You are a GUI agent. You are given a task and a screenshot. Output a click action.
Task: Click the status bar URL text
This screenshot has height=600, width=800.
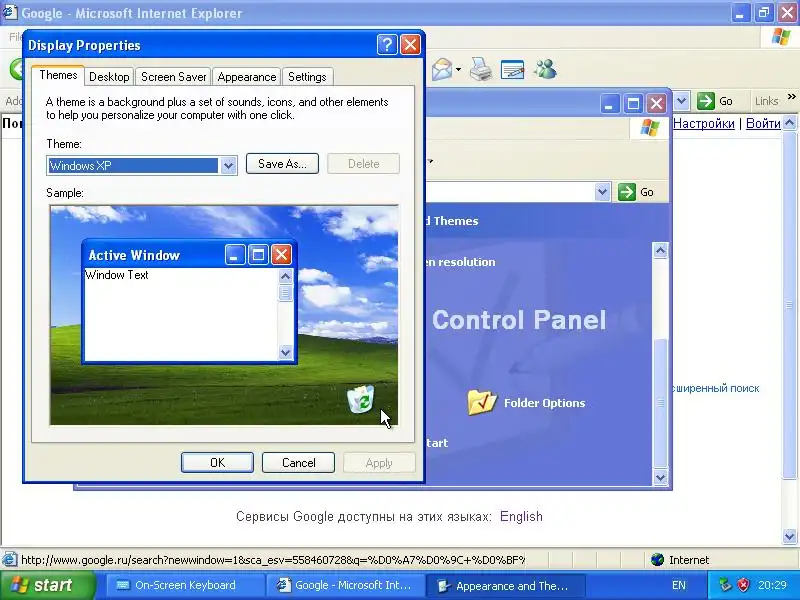pyautogui.click(x=272, y=560)
